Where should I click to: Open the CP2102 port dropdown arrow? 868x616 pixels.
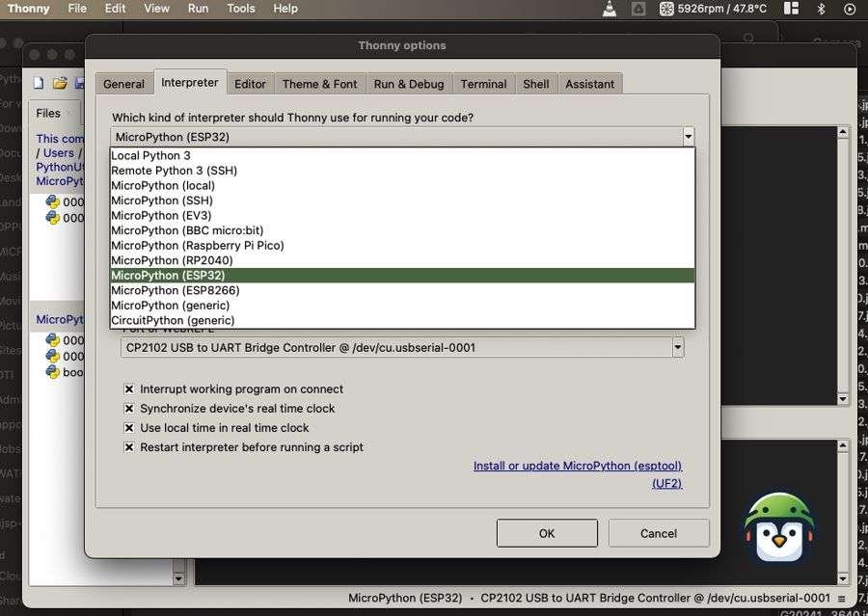pos(678,348)
